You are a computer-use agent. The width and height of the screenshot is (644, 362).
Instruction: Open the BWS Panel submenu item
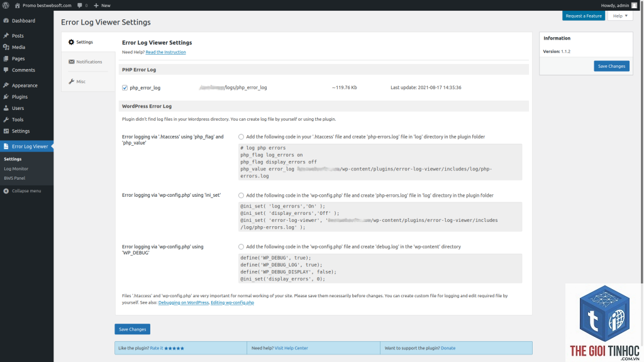[14, 178]
